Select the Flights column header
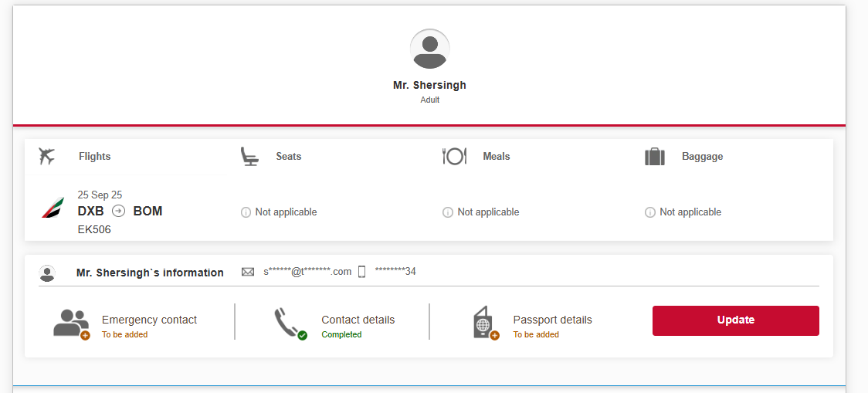Viewport: 868px width, 393px height. (95, 157)
